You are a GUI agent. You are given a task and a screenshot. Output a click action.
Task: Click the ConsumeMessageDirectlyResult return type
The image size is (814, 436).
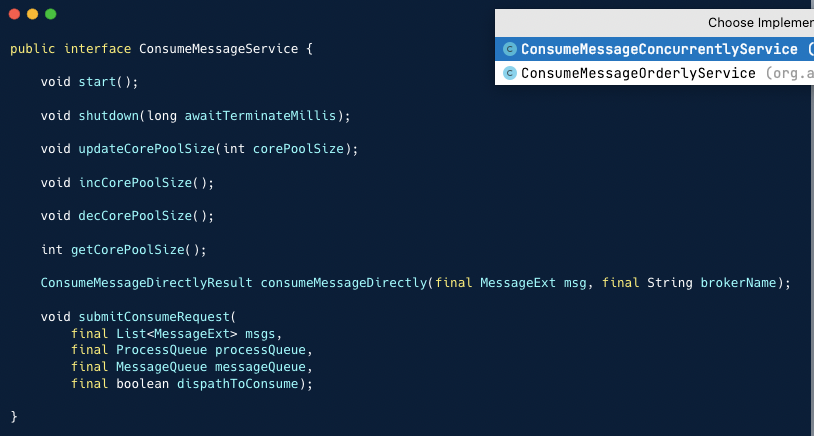[x=146, y=283]
